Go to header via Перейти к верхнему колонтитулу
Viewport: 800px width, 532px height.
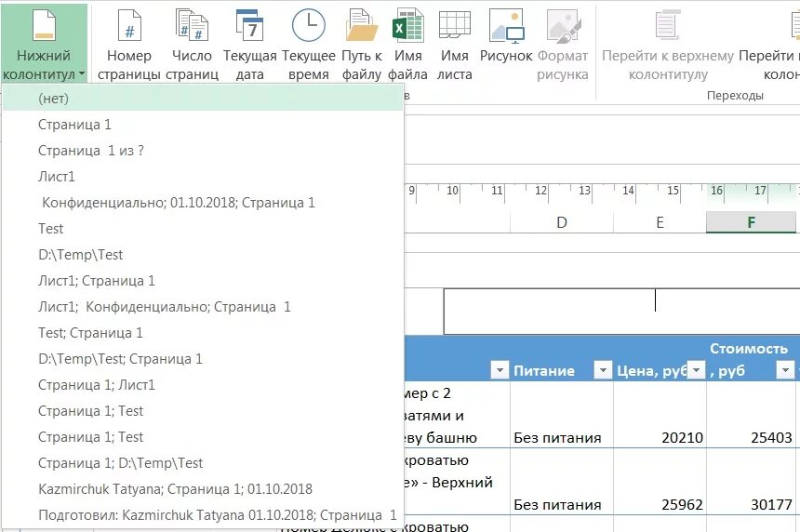[x=667, y=44]
